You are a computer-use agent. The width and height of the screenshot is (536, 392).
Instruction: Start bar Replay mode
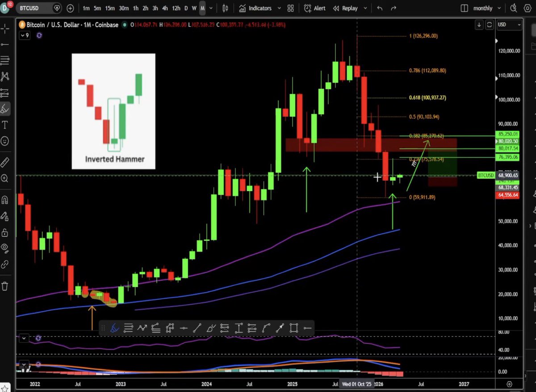346,8
